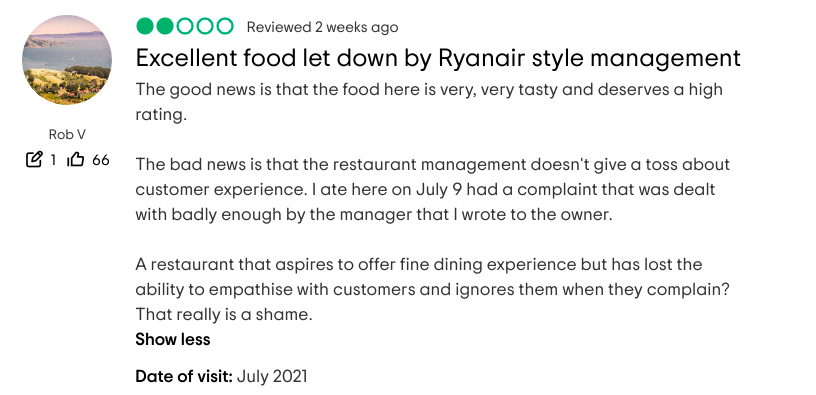Image resolution: width=816 pixels, height=395 pixels.
Task: Click the second filled green rating bubble
Action: point(164,26)
